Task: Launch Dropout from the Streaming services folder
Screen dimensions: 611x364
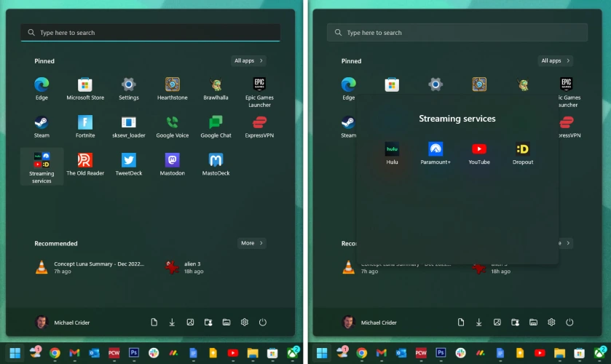Action: pos(522,152)
